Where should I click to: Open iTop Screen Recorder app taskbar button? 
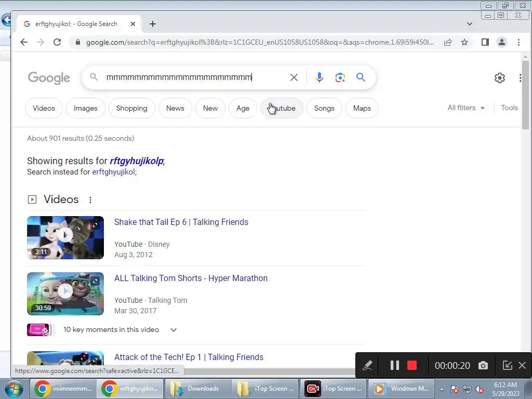[332, 389]
